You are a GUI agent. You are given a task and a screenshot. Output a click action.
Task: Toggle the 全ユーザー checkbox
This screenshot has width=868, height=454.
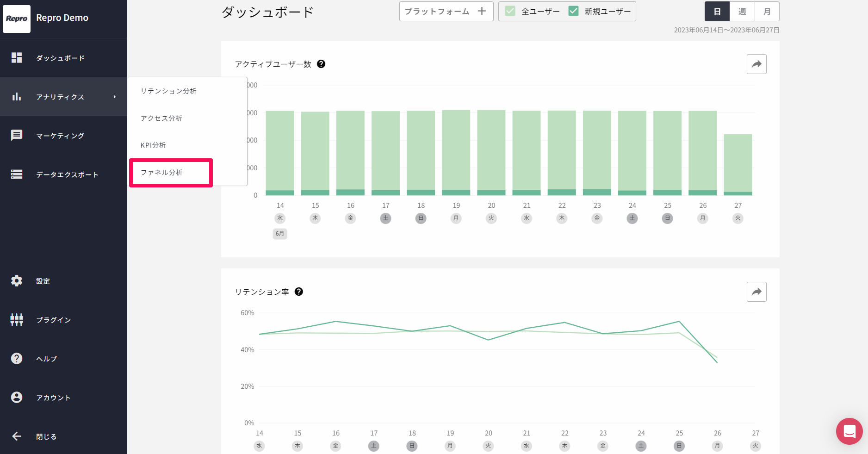coord(510,11)
